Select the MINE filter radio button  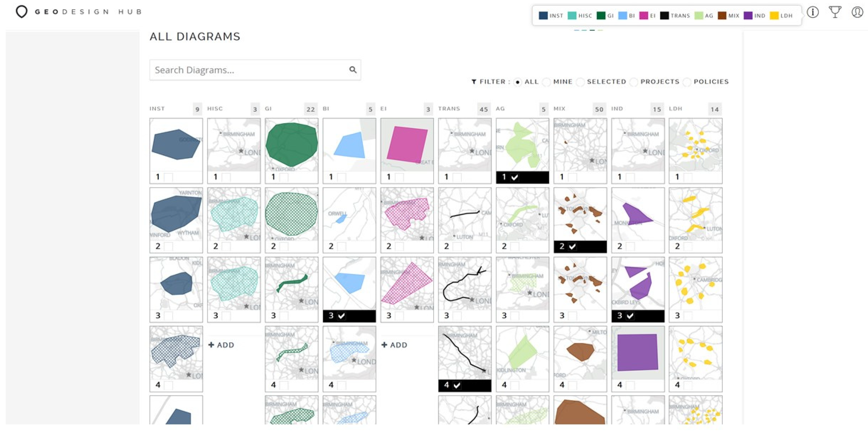click(x=547, y=82)
